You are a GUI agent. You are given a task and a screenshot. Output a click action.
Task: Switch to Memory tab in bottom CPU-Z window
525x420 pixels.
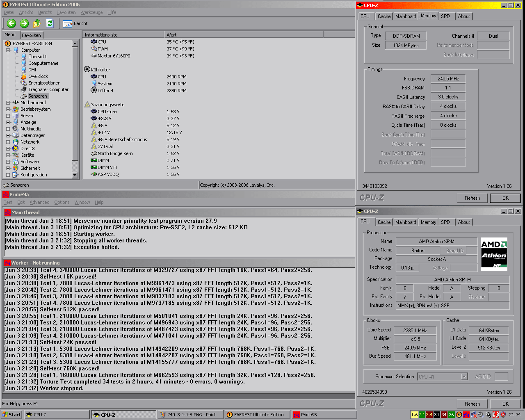point(428,222)
